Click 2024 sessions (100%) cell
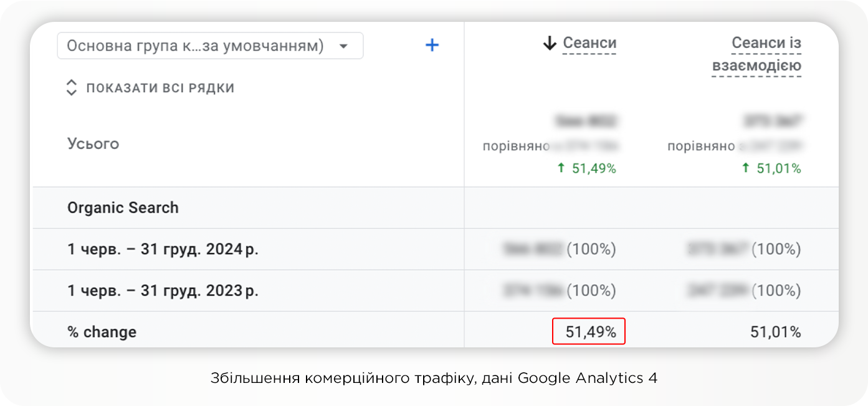 (559, 249)
